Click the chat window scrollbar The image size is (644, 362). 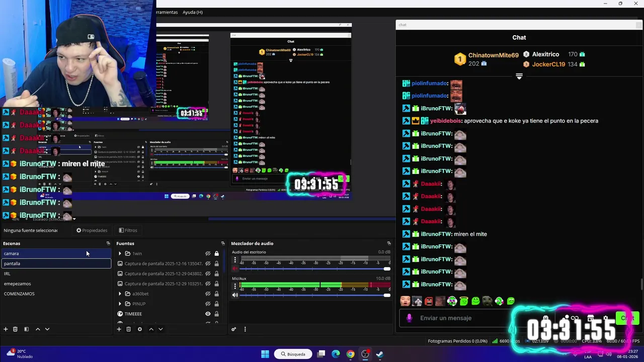[641, 284]
